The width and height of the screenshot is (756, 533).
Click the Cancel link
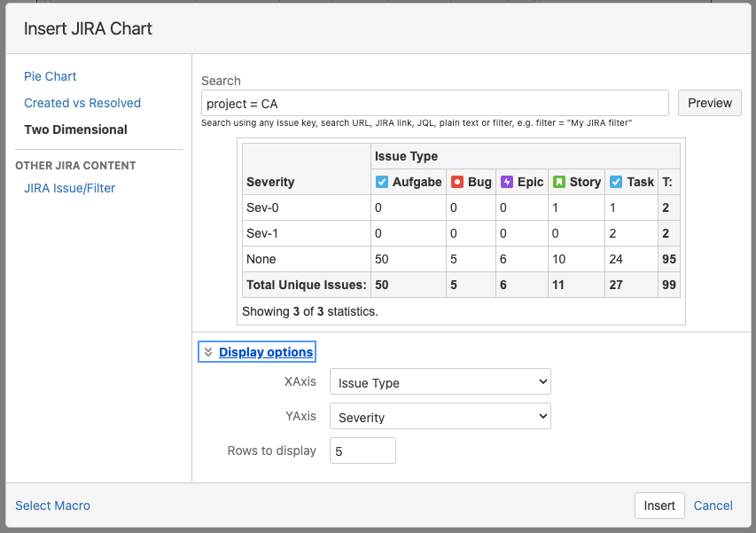(x=713, y=505)
